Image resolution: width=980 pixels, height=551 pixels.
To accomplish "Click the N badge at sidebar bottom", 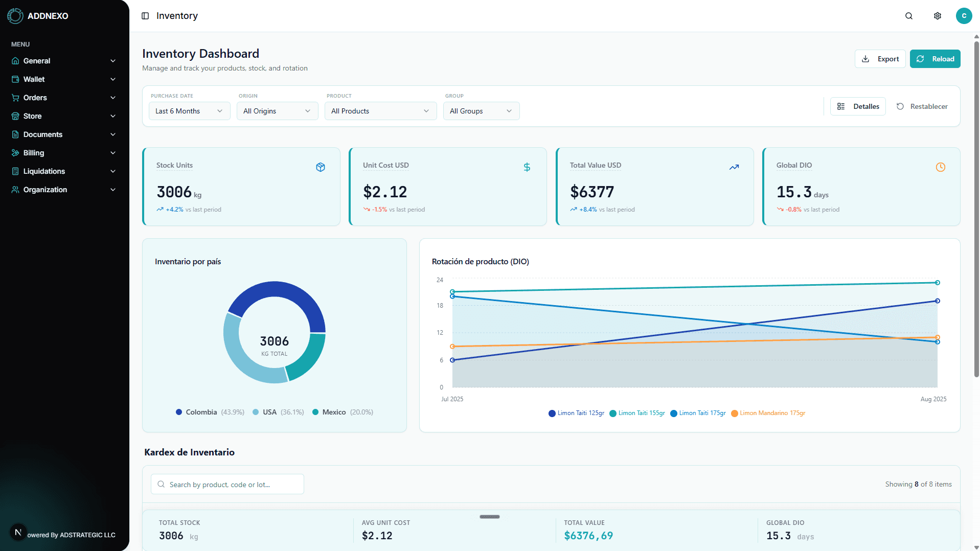I will click(x=18, y=533).
